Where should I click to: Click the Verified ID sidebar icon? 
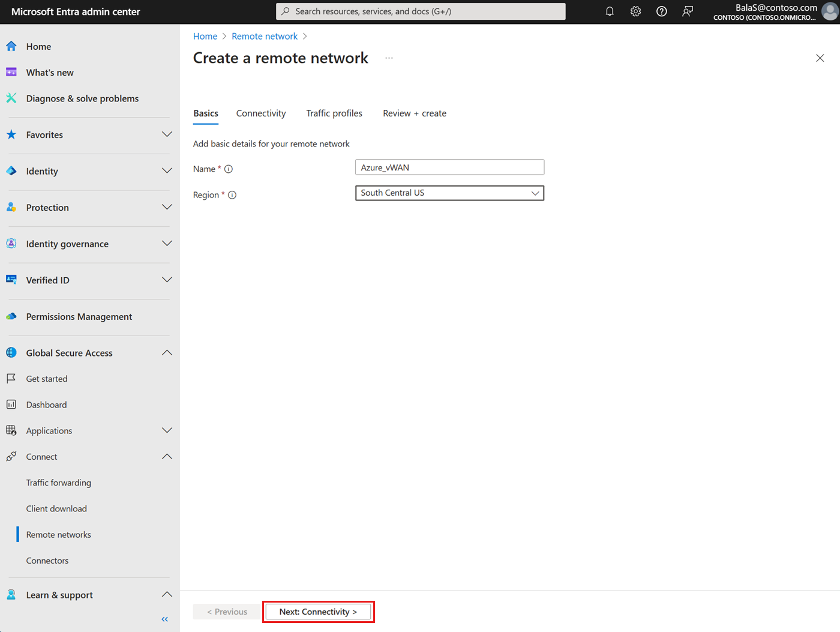tap(11, 280)
